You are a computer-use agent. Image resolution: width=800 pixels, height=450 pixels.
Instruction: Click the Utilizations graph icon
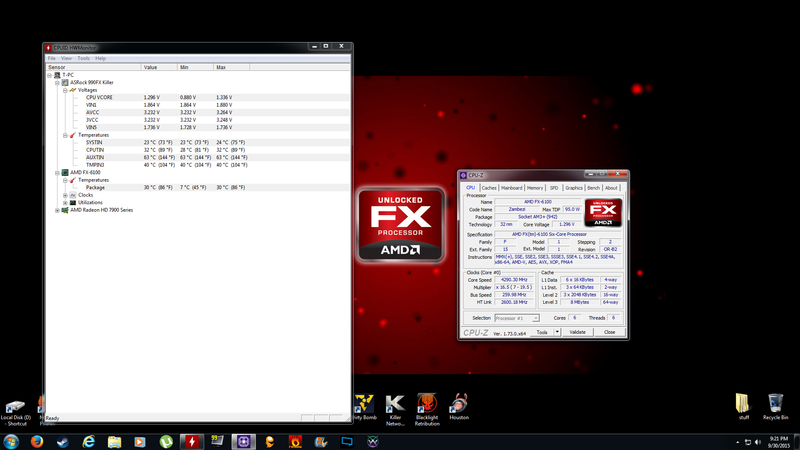[73, 203]
